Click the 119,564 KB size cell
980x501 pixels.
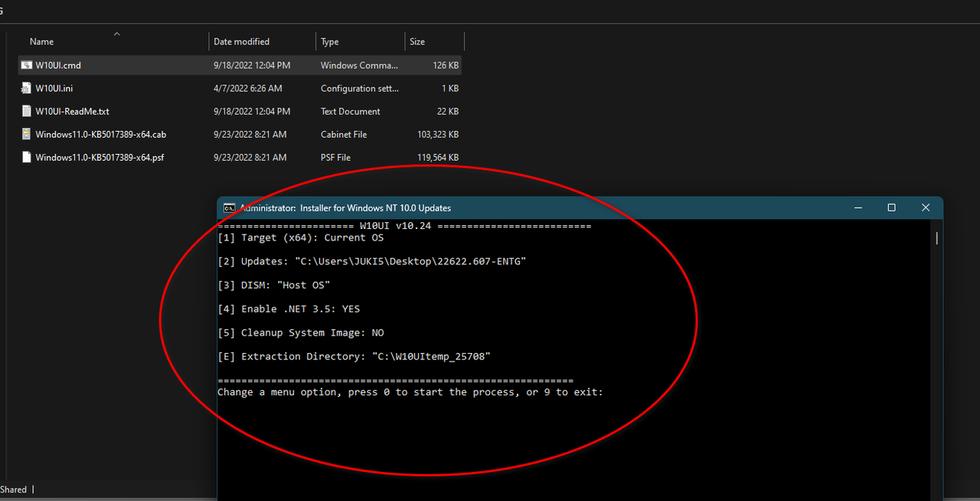coord(438,157)
